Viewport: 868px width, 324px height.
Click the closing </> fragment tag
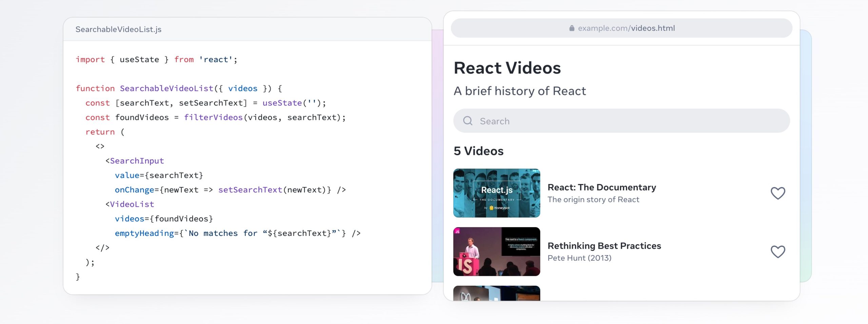102,248
